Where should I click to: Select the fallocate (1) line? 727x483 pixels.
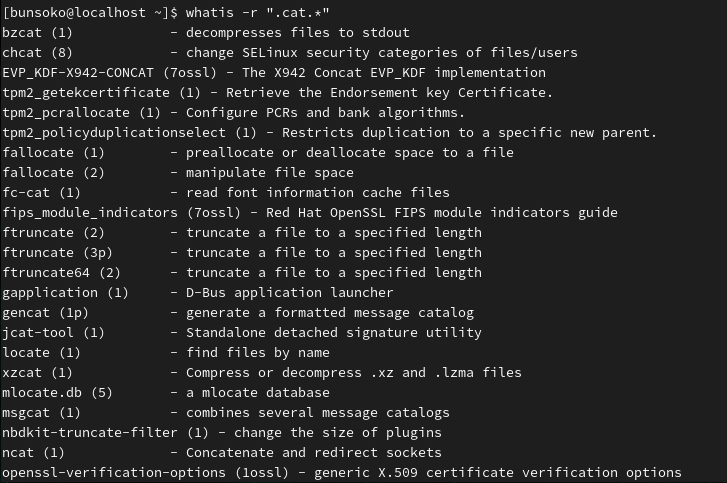click(x=258, y=153)
